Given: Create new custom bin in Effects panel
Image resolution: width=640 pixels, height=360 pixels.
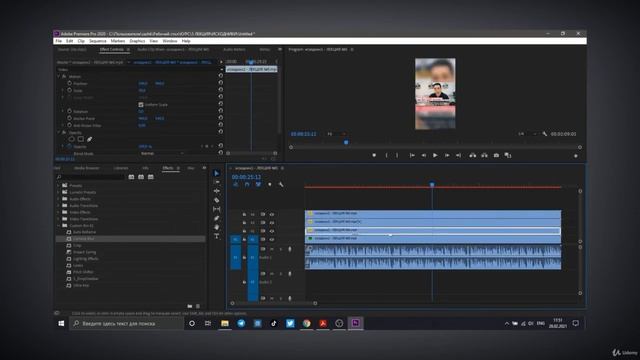Looking at the screenshot, I should [x=190, y=306].
